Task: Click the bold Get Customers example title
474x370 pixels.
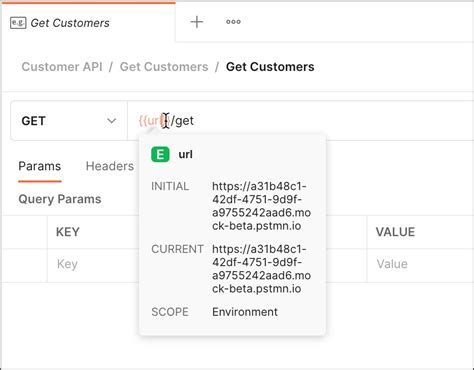Action: tap(270, 67)
